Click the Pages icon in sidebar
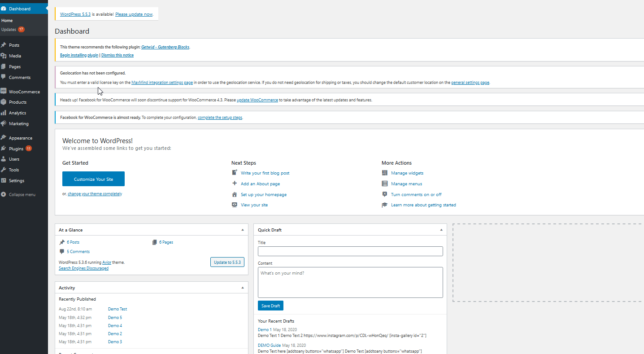This screenshot has height=354, width=644. pyautogui.click(x=4, y=66)
